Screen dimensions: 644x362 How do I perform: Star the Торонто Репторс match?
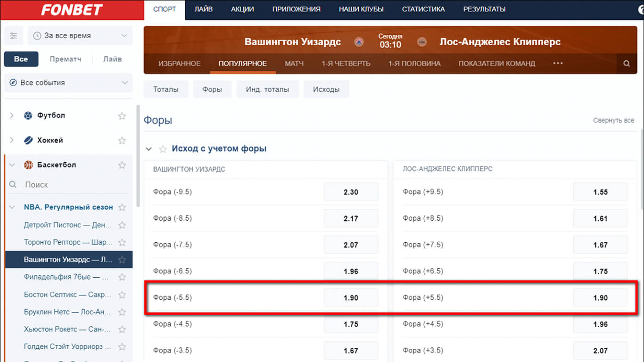[x=122, y=243]
